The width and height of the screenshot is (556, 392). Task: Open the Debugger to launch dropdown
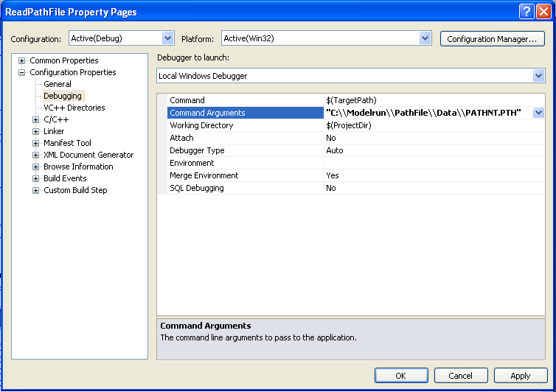[x=351, y=76]
